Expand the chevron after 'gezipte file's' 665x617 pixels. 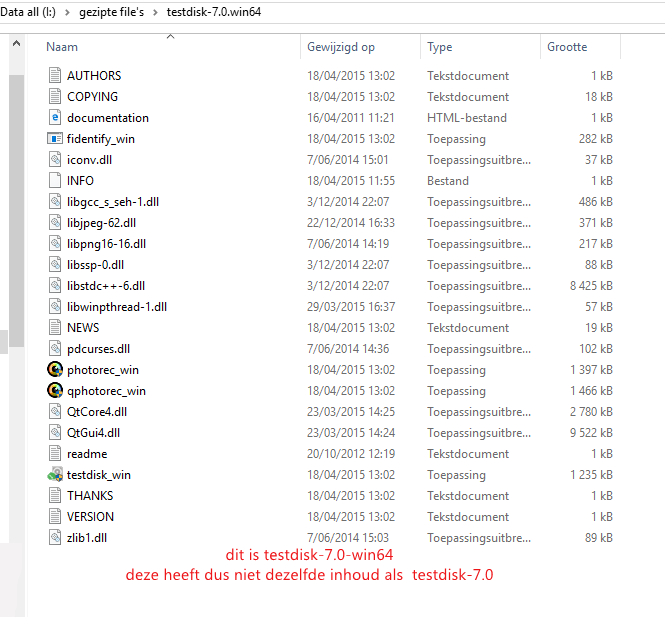pos(155,12)
